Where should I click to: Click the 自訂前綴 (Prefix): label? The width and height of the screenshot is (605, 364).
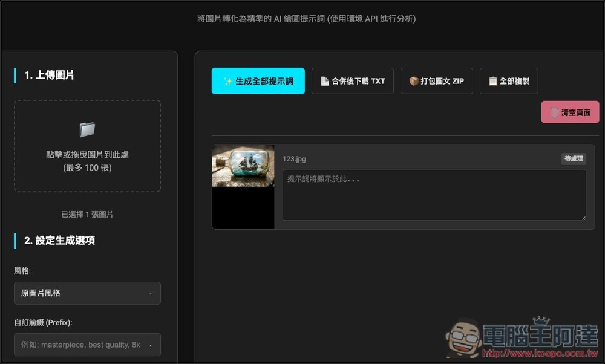[43, 322]
